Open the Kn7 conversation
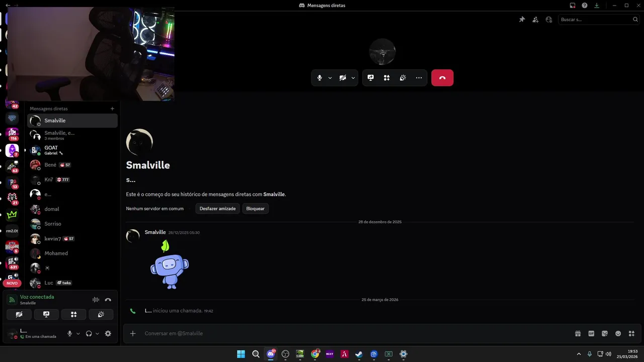Viewport: 644px width, 362px height. 72,179
